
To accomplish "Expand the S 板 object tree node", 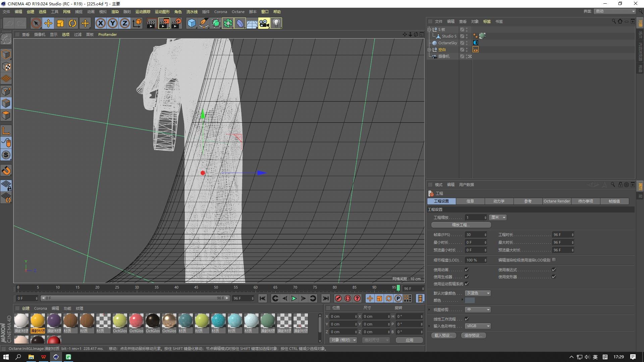I will [x=429, y=29].
